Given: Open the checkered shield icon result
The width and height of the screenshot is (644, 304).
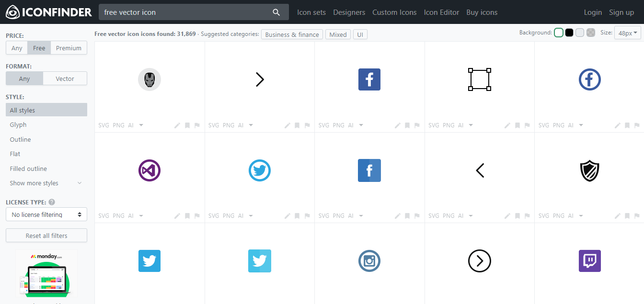Looking at the screenshot, I should coord(589,170).
